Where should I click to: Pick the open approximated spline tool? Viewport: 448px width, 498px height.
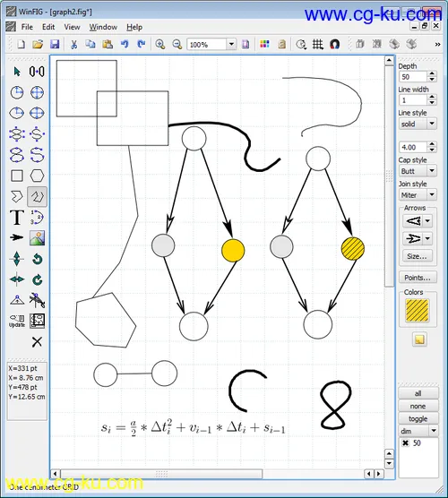click(x=37, y=134)
